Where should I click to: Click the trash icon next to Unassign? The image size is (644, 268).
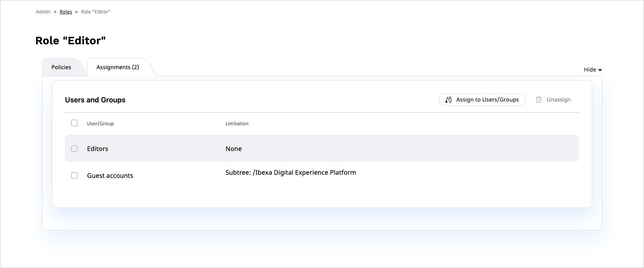(539, 100)
